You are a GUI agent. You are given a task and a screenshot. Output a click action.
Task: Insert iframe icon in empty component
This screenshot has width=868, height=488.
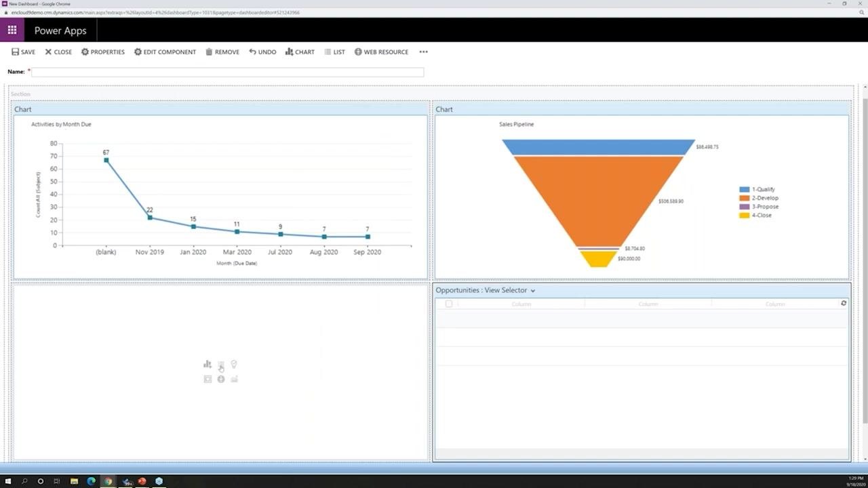click(208, 379)
